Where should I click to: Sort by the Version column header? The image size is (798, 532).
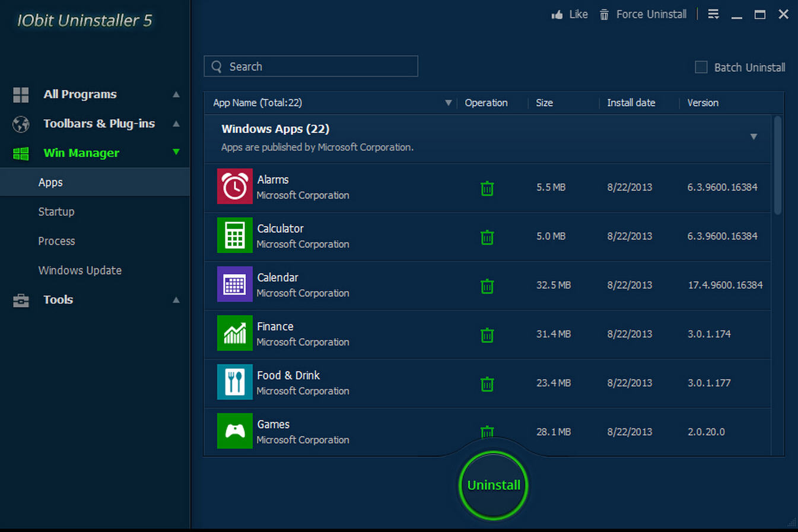(702, 103)
